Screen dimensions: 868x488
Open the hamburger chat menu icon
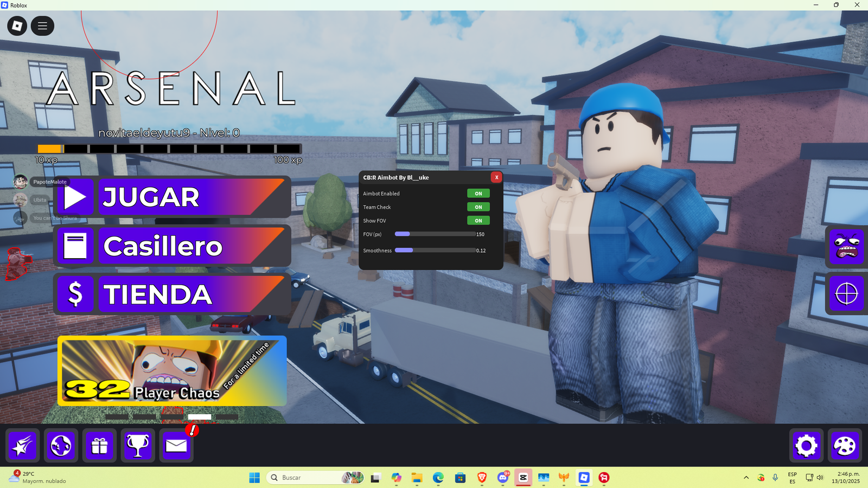[42, 26]
